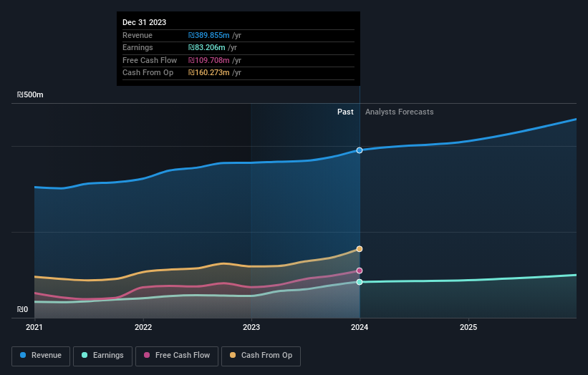Toggle the Revenue legend button
Image resolution: width=588 pixels, height=375 pixels.
click(41, 356)
